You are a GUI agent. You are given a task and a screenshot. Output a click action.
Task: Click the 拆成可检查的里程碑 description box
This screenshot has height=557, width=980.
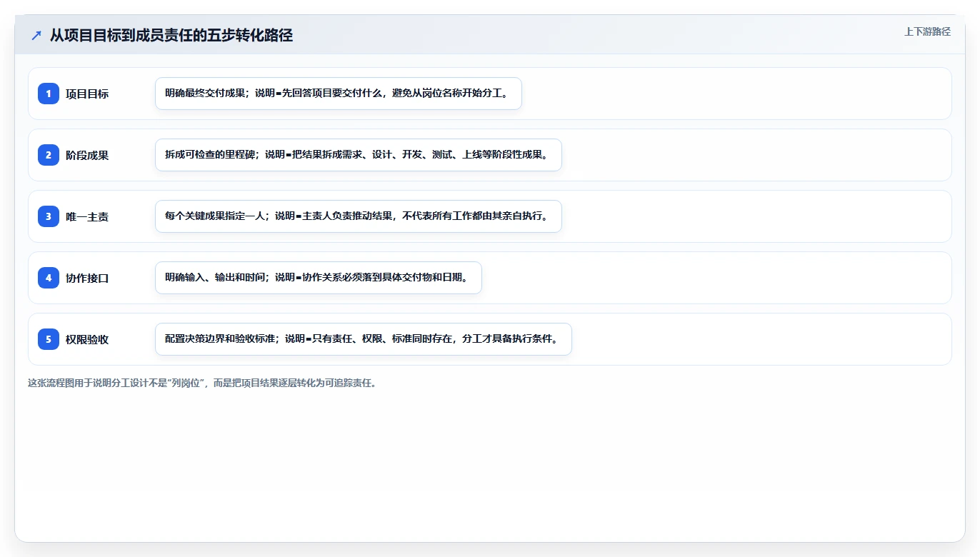click(x=359, y=155)
